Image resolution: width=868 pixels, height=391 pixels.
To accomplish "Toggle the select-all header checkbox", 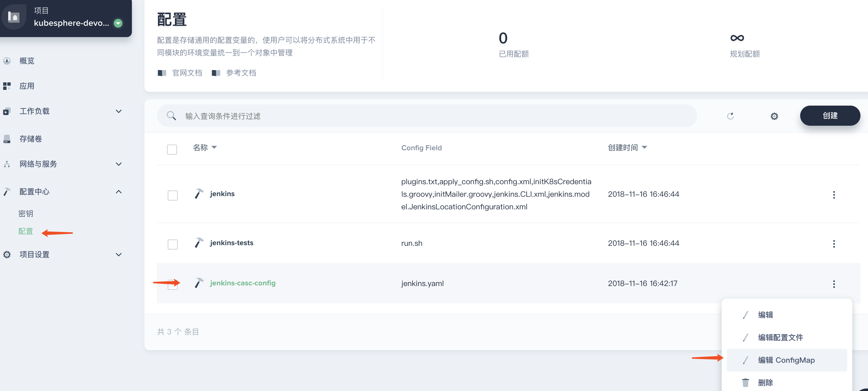I will pos(172,149).
